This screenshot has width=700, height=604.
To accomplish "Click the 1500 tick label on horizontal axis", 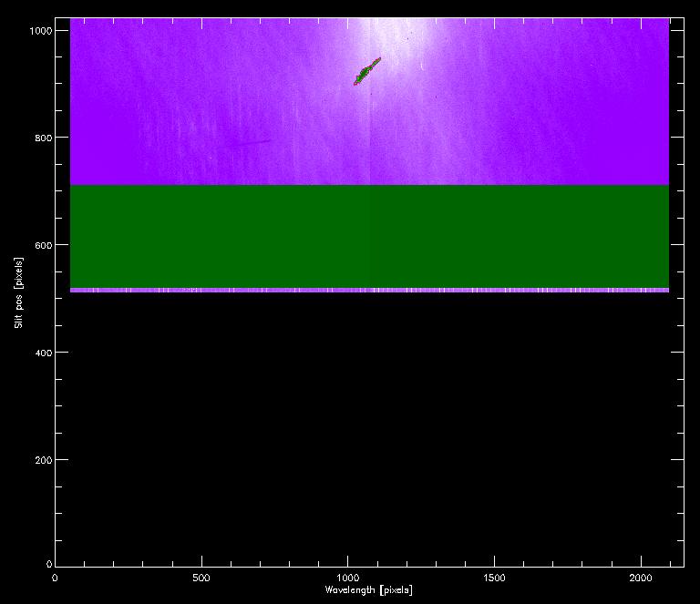I will (494, 578).
